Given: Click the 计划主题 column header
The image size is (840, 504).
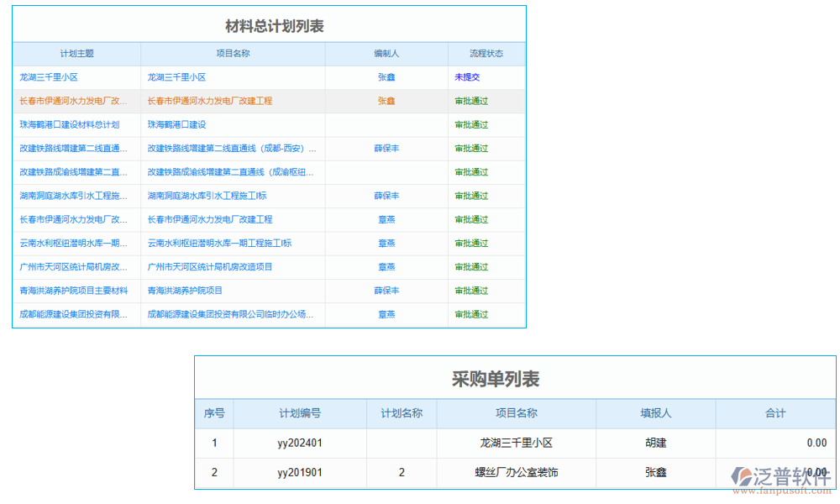Looking at the screenshot, I should [76, 53].
